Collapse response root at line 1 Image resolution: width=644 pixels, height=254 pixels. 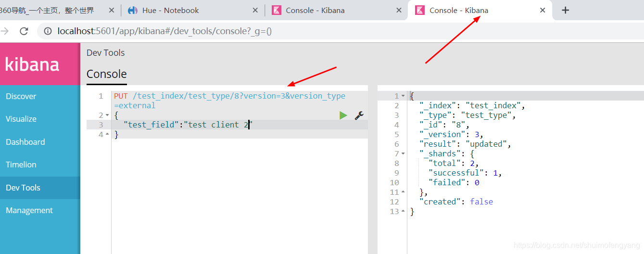403,96
